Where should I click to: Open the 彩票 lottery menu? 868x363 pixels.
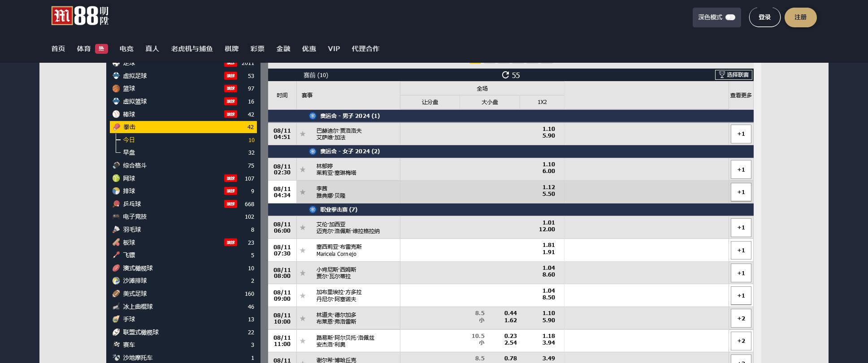(257, 49)
